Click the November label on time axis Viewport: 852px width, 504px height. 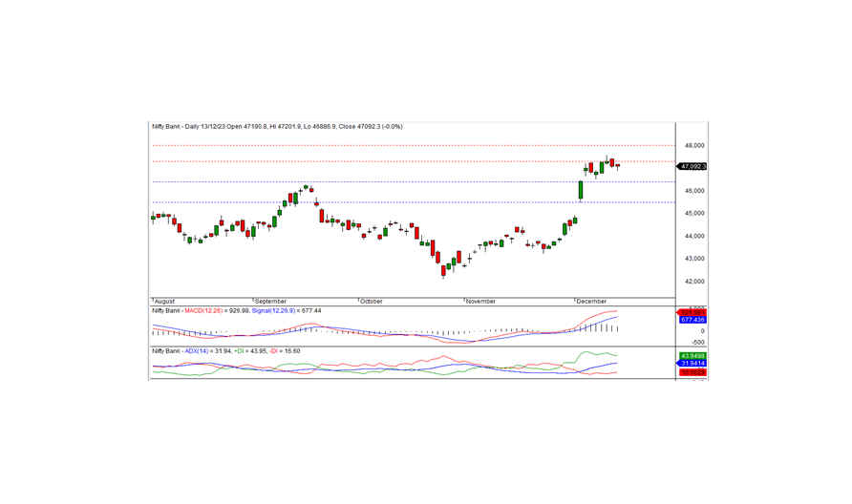click(480, 301)
